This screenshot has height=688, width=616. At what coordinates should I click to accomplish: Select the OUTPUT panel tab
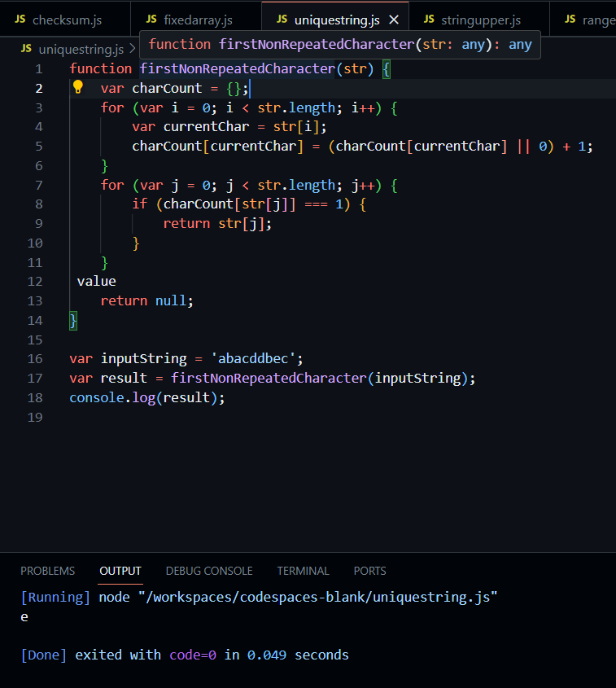coord(120,571)
